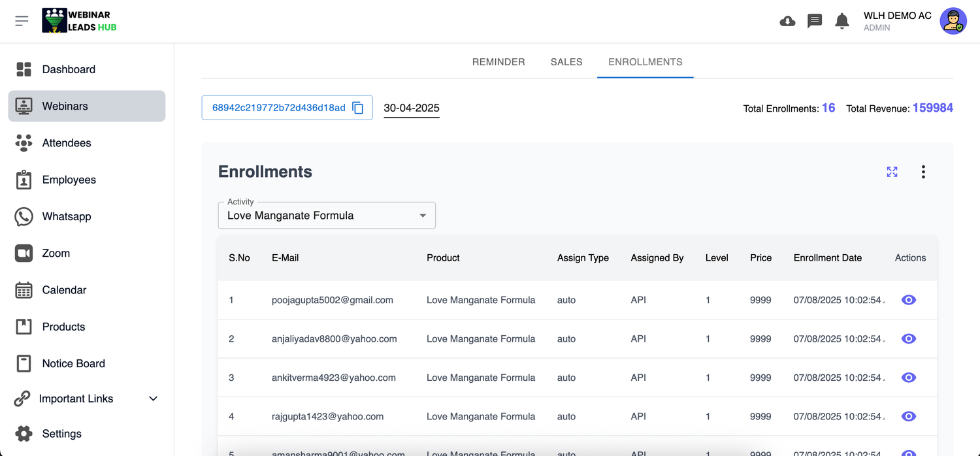Open the messages chat icon
The height and width of the screenshot is (456, 980).
coord(815,22)
